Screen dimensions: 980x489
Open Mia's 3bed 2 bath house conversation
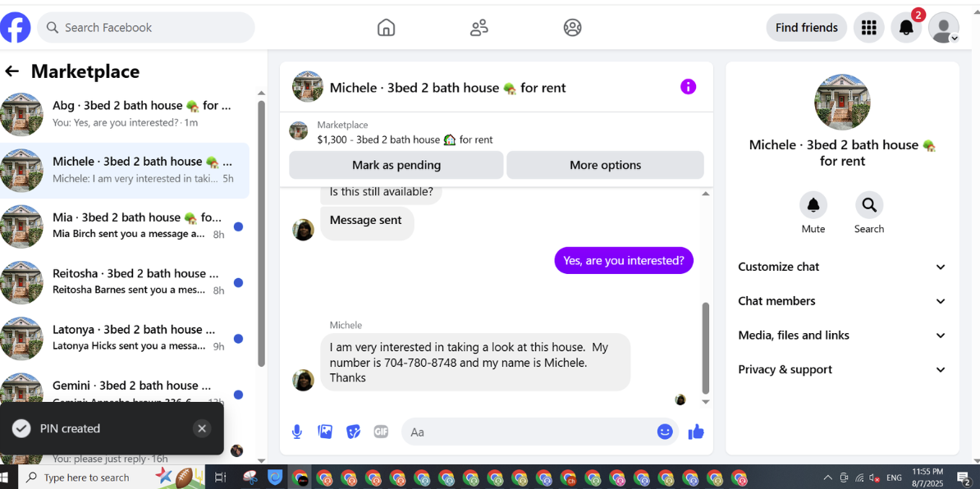coord(125,226)
